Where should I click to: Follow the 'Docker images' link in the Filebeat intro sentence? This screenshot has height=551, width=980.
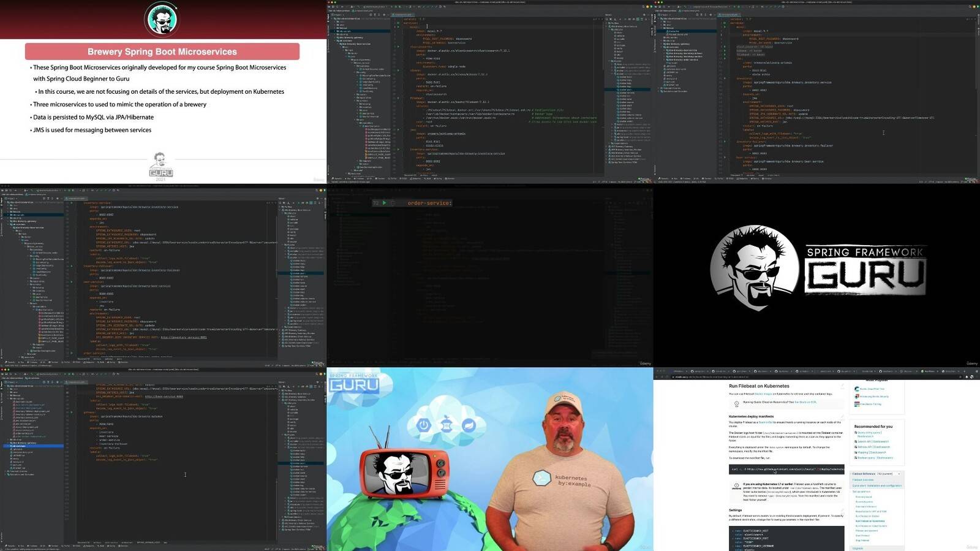pyautogui.click(x=763, y=394)
